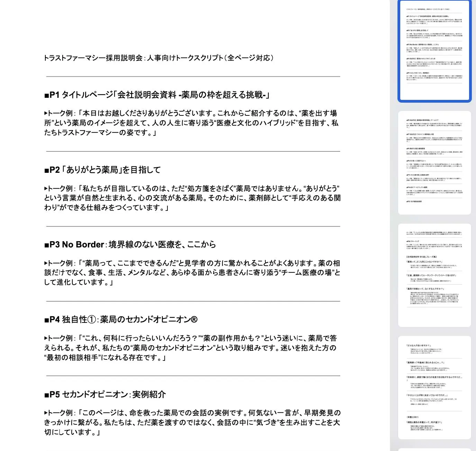Place cursor in the P1 talk example paragraph
This screenshot has width=476, height=451.
(x=191, y=123)
